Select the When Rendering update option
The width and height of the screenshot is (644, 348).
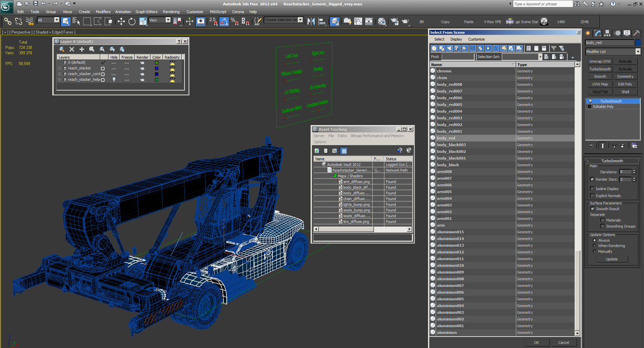(594, 246)
